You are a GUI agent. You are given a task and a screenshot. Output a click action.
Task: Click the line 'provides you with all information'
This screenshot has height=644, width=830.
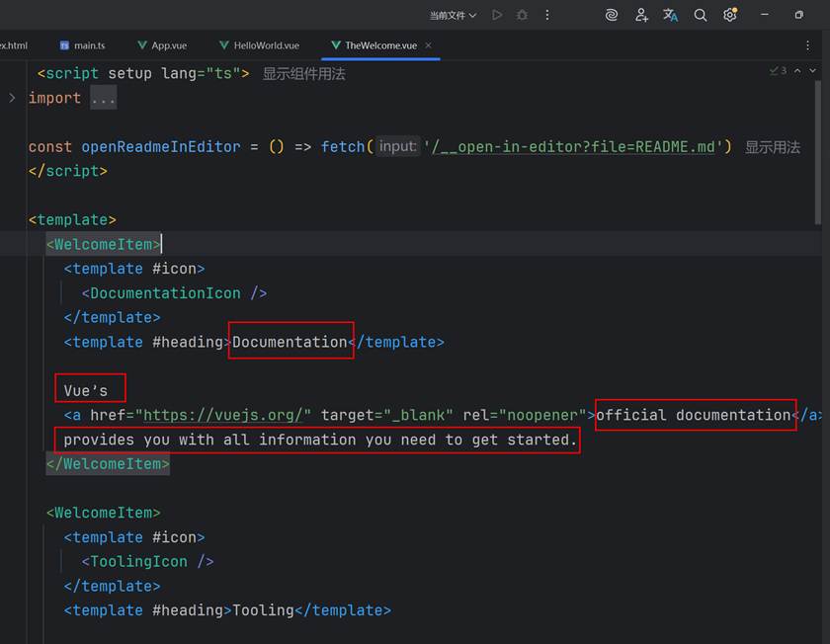coord(320,440)
